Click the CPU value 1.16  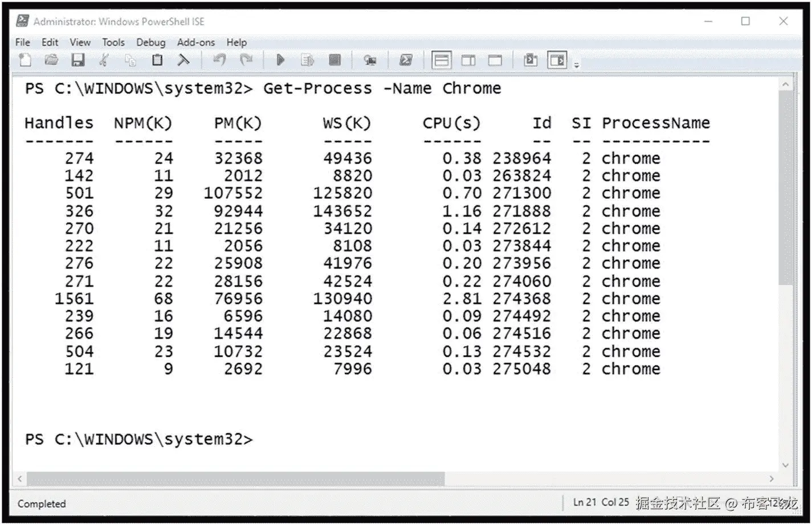462,210
